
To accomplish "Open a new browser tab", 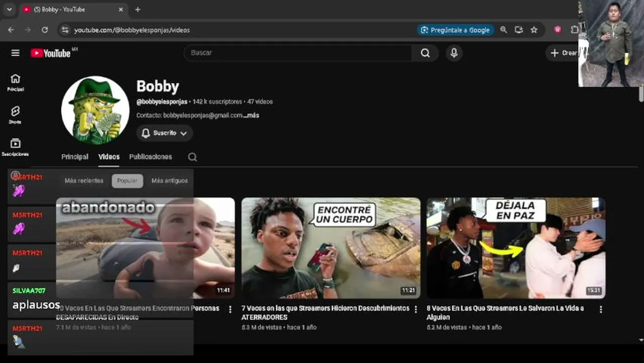I will point(138,9).
